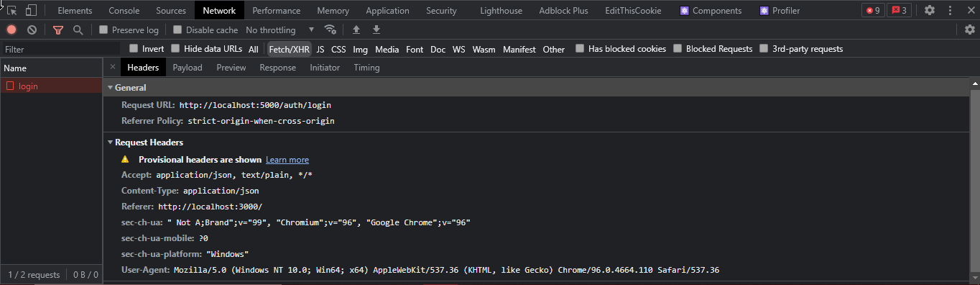980x285 pixels.
Task: Import HAR file upload icon
Action: 356,30
